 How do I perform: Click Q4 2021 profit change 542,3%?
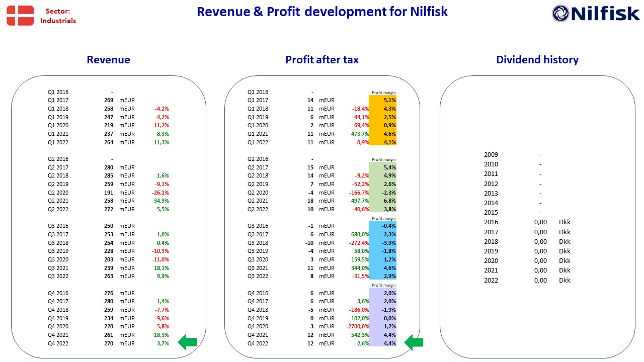(360, 335)
